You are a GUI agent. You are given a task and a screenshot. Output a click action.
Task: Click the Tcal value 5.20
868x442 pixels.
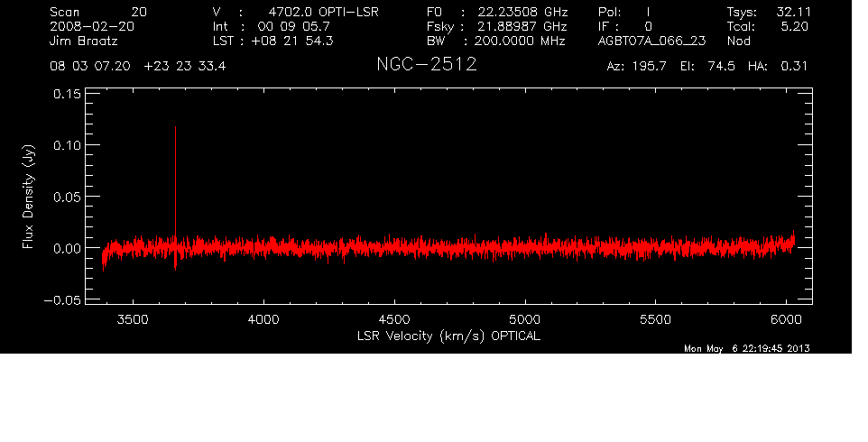[x=794, y=26]
